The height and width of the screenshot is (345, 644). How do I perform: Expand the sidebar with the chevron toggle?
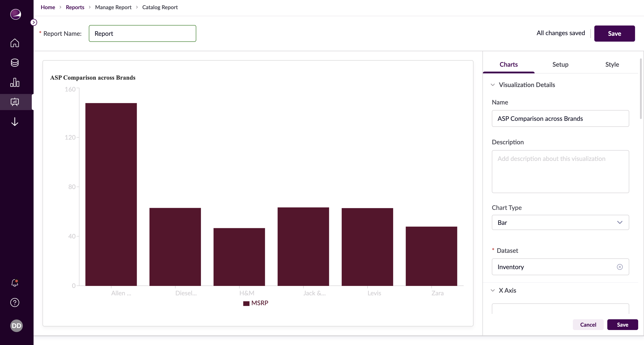[34, 22]
